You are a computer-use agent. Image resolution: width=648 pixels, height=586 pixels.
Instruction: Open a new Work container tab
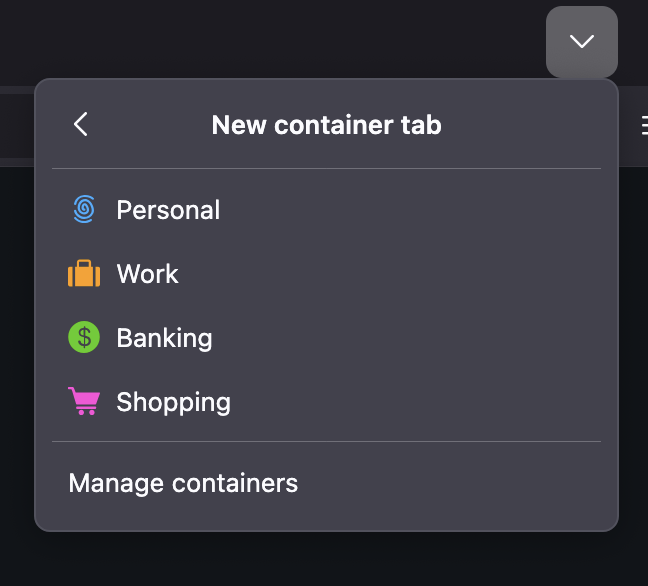coord(326,274)
